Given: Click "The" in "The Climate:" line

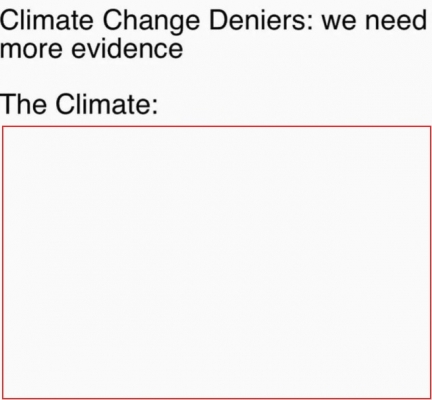Looking at the screenshot, I should point(23,104).
